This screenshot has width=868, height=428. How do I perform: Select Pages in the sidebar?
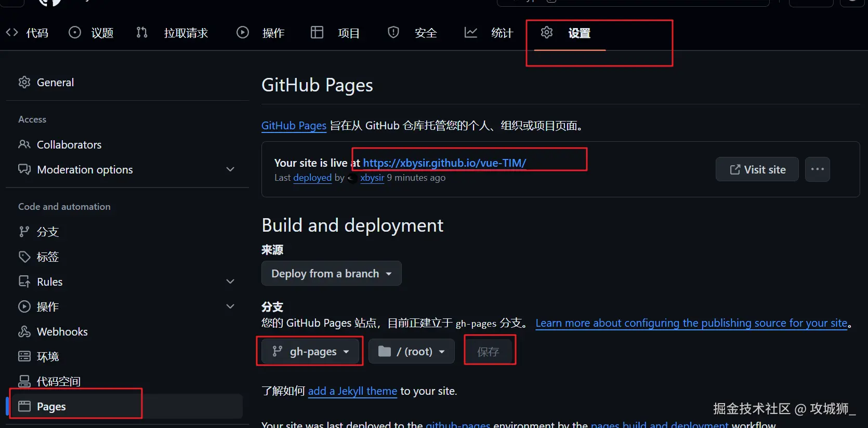click(x=127, y=406)
